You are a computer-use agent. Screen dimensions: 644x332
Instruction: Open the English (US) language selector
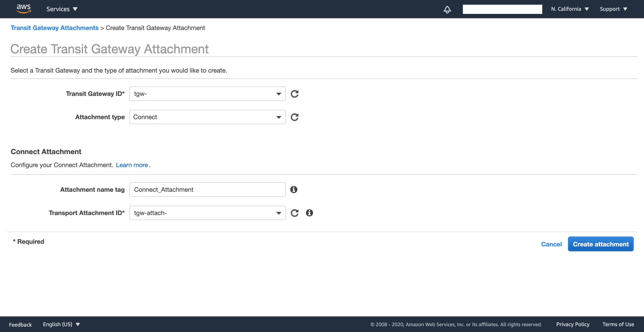point(61,324)
